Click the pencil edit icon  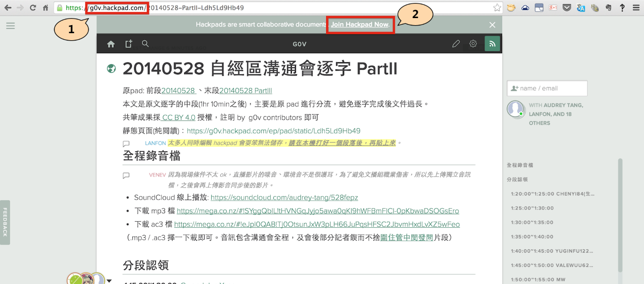(456, 44)
